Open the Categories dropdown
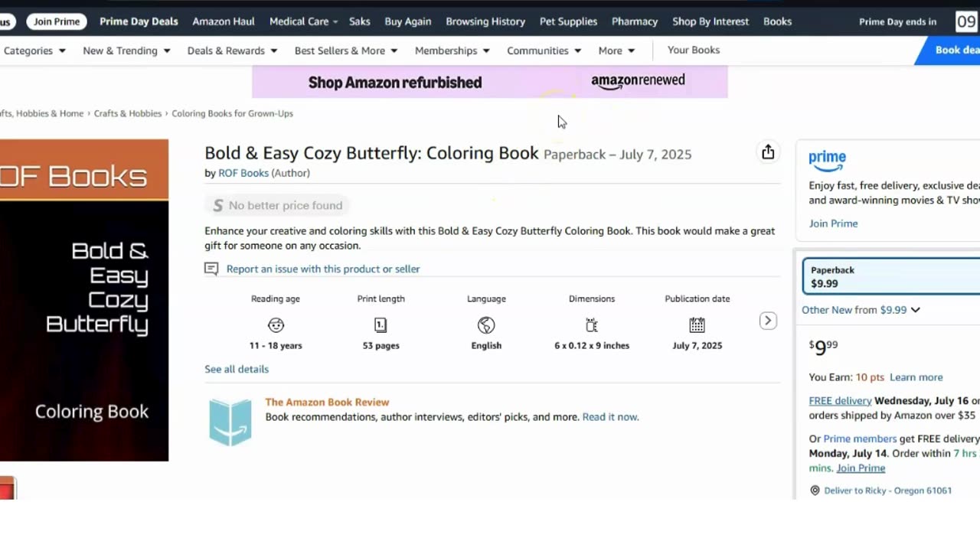The height and width of the screenshot is (551, 980). click(34, 51)
